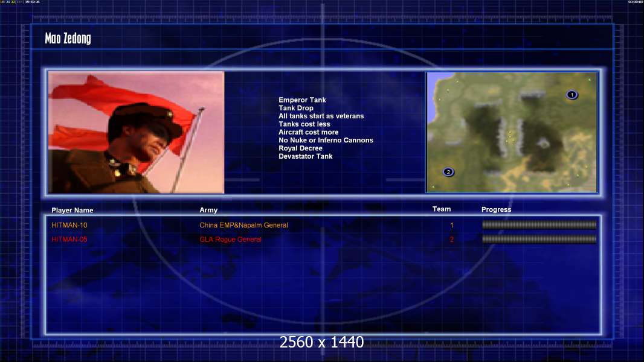
Task: Select player name HITMAN-10
Action: click(69, 225)
